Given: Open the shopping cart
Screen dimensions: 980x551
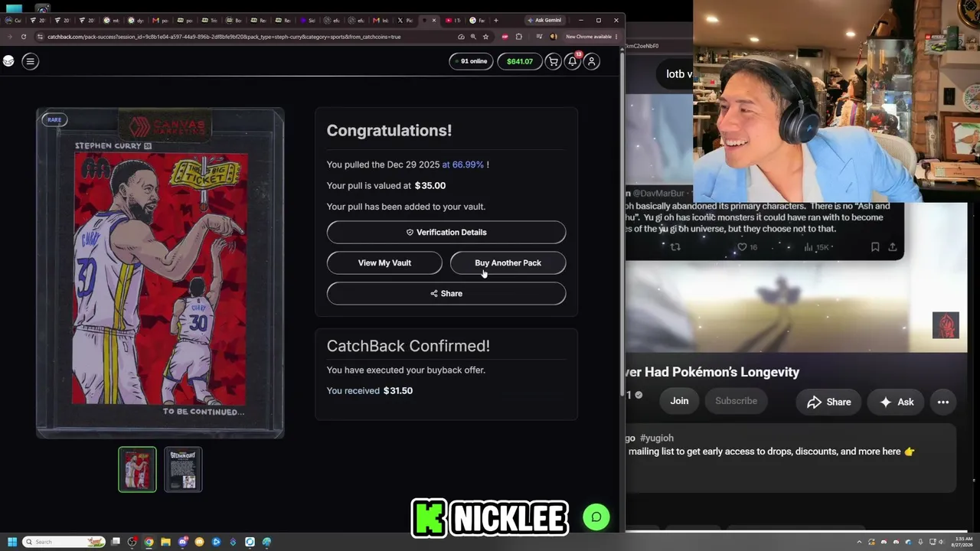Looking at the screenshot, I should 553,61.
